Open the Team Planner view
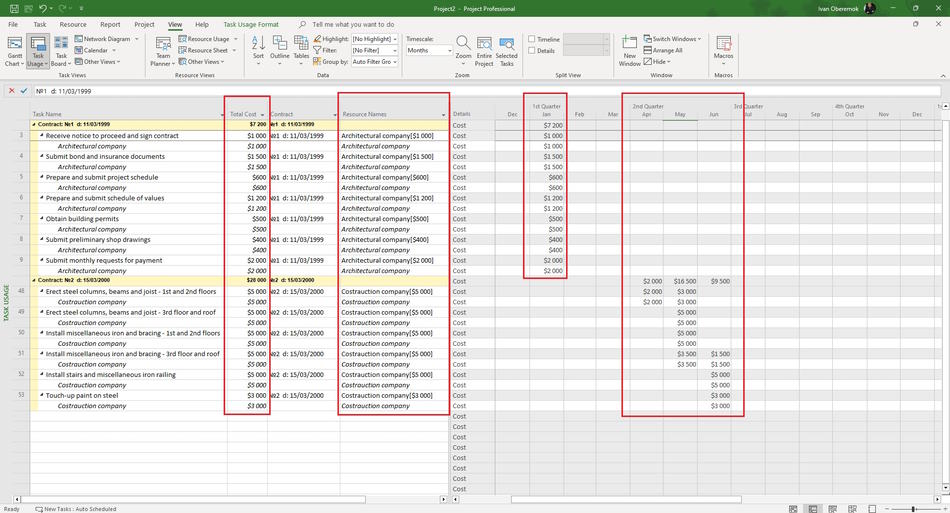950x513 pixels. coord(163,51)
